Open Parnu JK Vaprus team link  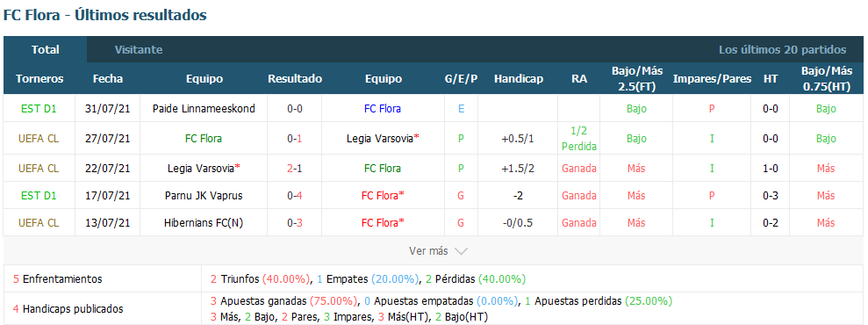point(204,196)
